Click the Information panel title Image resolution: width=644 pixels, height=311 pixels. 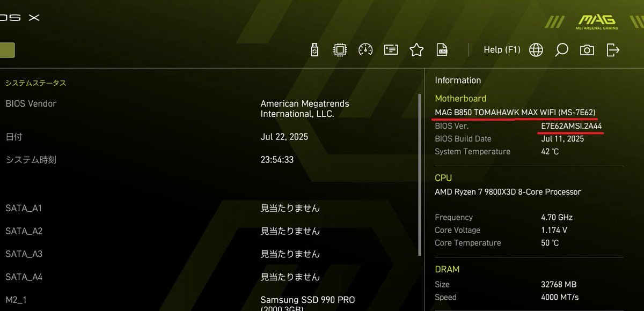pos(458,80)
